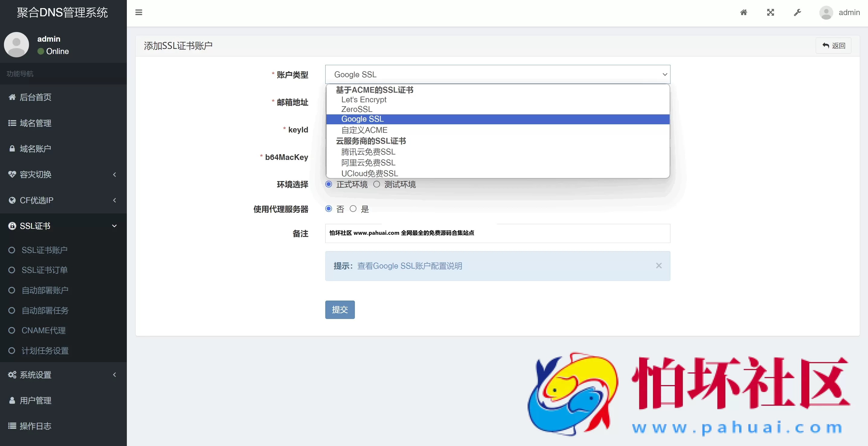Toggle fullscreen via the expand icon

click(771, 12)
